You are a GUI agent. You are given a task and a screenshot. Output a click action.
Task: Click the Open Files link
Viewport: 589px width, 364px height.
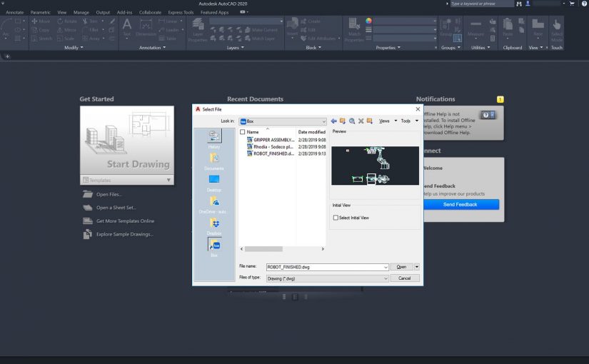point(109,194)
